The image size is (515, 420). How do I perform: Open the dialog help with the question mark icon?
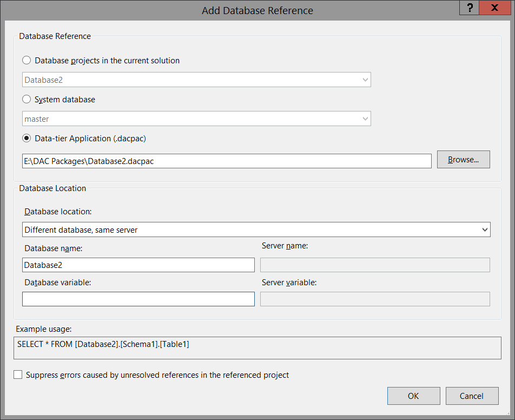tap(468, 8)
